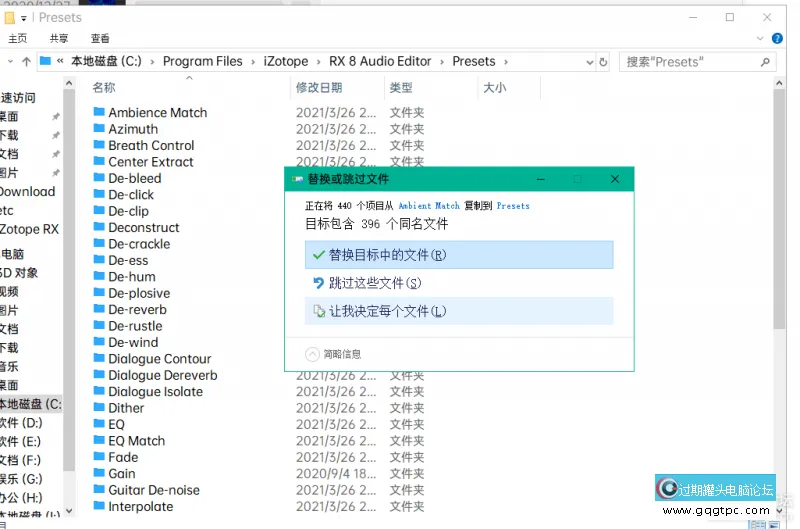Viewport: 800px width, 529px height.
Task: Select the De-crackle folder icon
Action: tap(99, 243)
